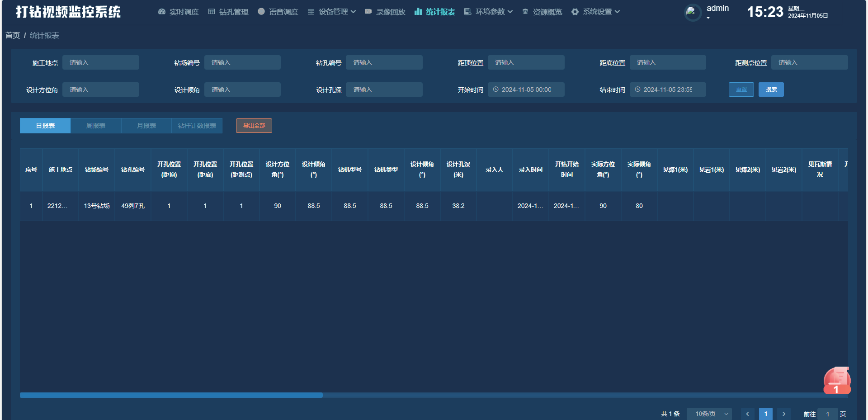Switch to the 周报表 tab
The image size is (868, 420).
point(96,126)
